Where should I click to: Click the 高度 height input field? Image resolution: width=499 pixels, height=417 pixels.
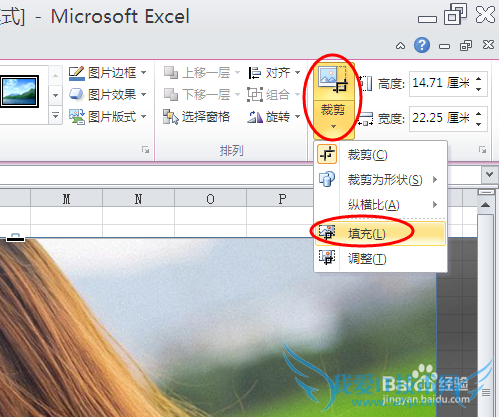pos(442,83)
